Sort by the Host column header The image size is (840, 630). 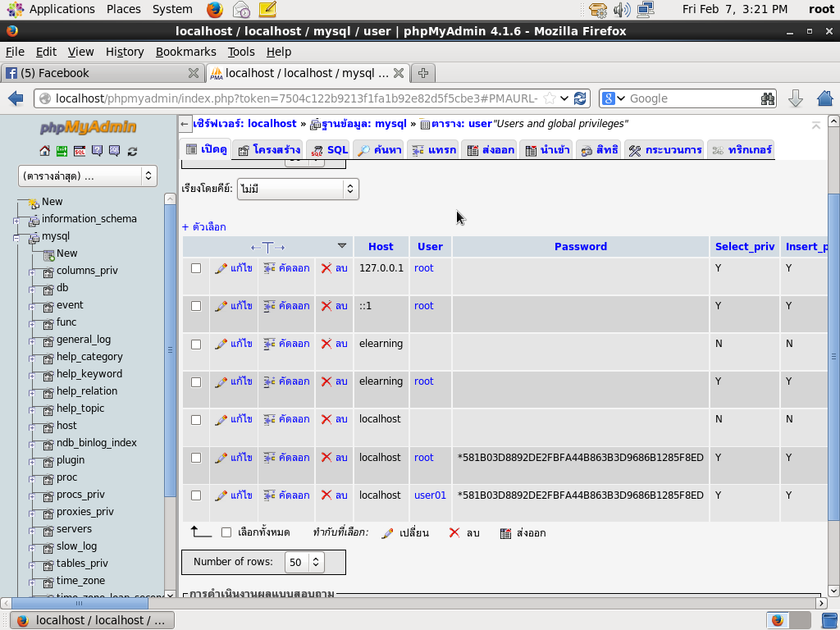[x=381, y=247]
